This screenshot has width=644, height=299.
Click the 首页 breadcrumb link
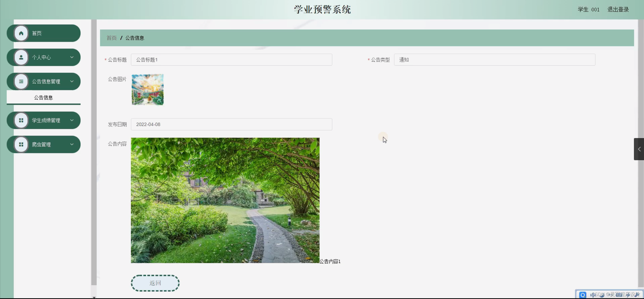tap(112, 38)
